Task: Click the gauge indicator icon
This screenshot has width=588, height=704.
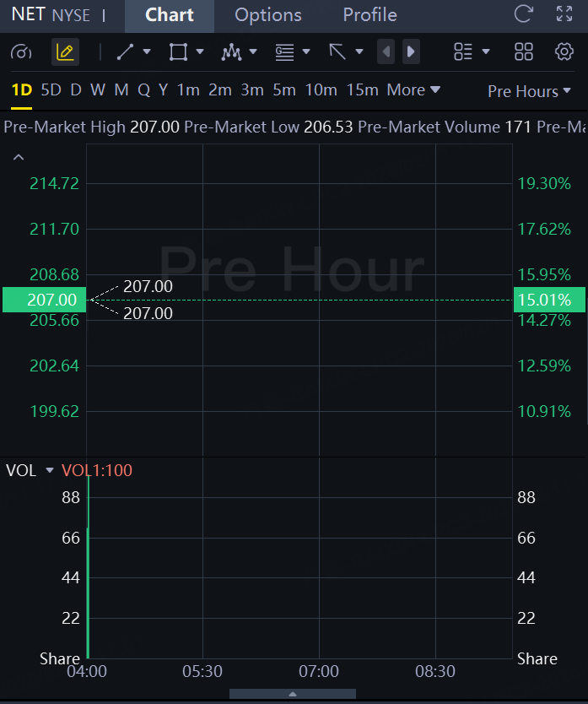Action: coord(21,52)
